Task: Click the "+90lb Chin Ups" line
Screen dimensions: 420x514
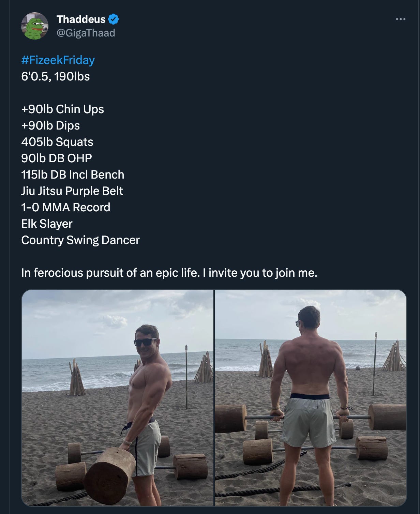Action: (x=63, y=109)
